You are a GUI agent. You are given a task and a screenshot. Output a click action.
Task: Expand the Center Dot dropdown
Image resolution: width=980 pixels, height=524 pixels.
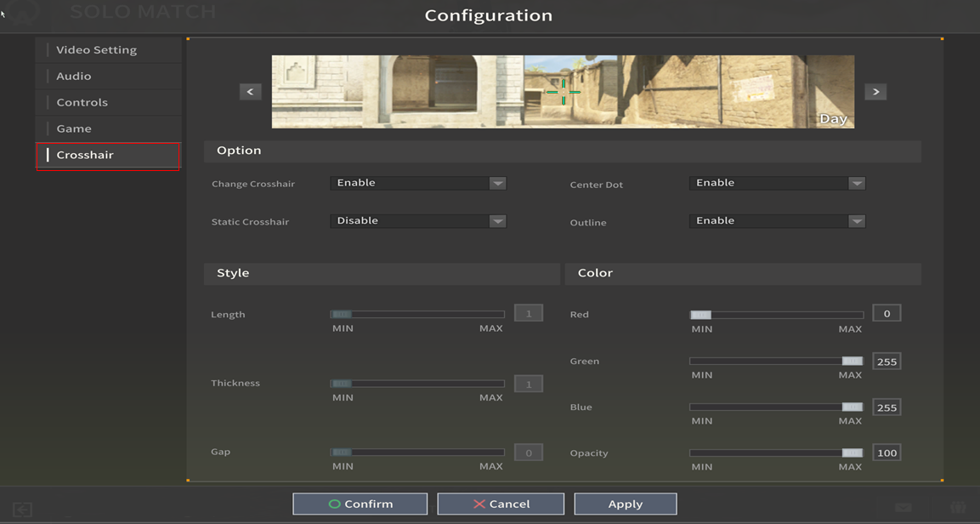click(777, 183)
